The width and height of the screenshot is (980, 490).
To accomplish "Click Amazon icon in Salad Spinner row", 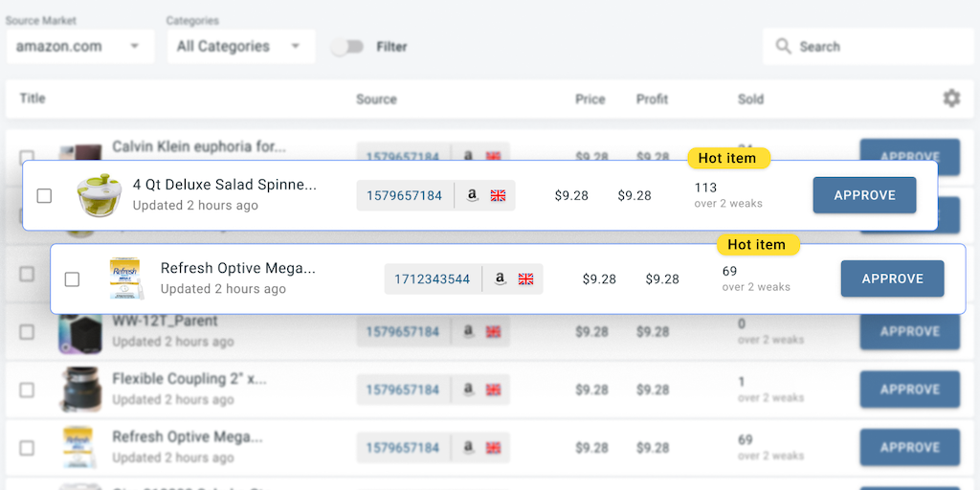I will tap(472, 195).
